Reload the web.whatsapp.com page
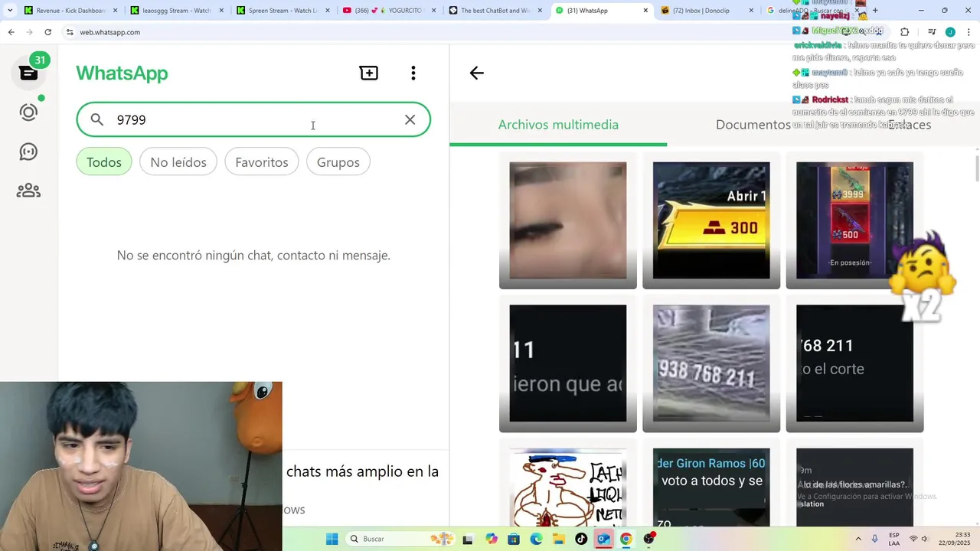This screenshot has height=551, width=980. point(47,32)
